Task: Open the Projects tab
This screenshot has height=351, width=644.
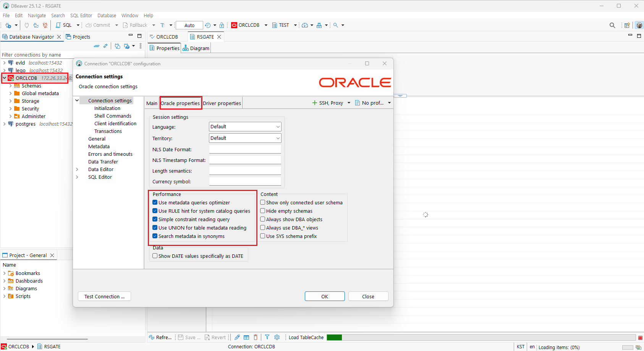Action: [78, 37]
